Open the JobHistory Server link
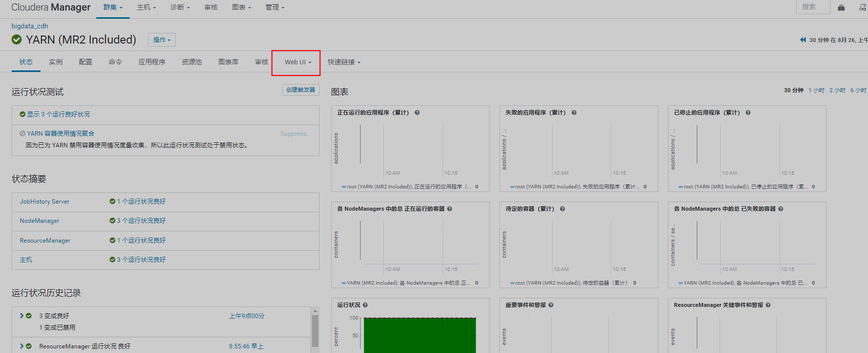 point(45,202)
